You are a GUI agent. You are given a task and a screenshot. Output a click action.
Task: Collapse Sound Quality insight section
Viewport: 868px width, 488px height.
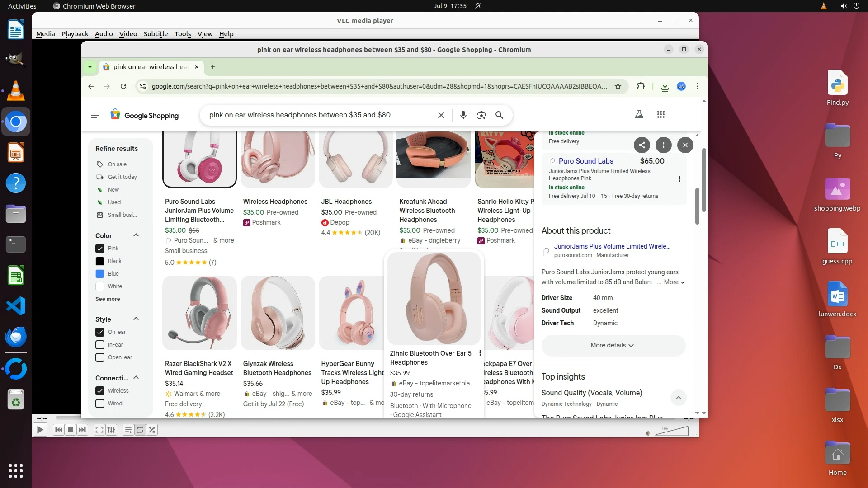(678, 398)
